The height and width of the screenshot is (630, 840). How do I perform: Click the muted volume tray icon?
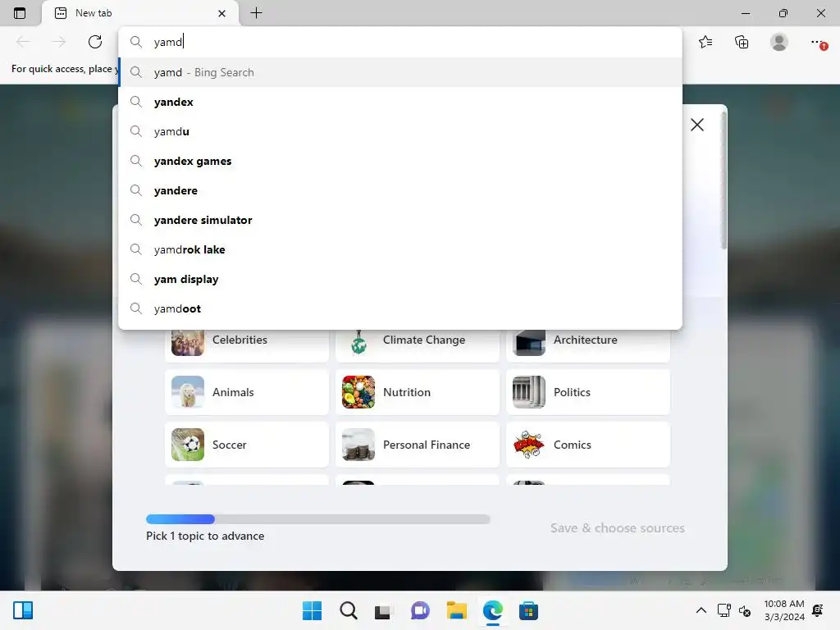pos(745,610)
